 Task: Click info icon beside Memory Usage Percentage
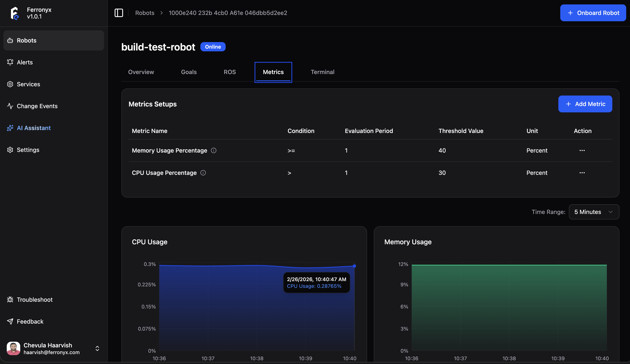[x=213, y=150]
